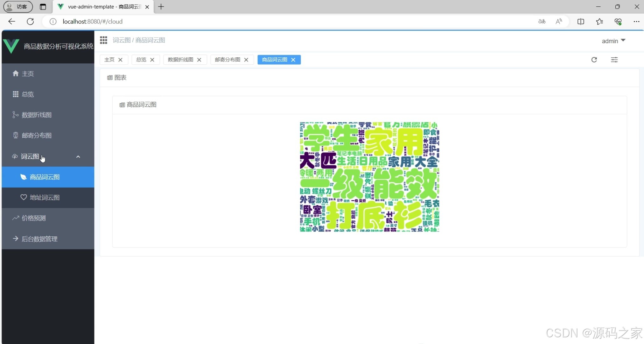The width and height of the screenshot is (644, 344).
Task: Open 数据折线图 via its line-chart icon
Action: pyautogui.click(x=15, y=114)
